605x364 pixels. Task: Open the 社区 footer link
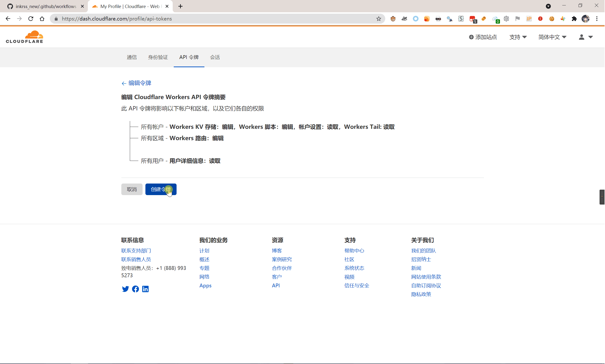click(349, 259)
